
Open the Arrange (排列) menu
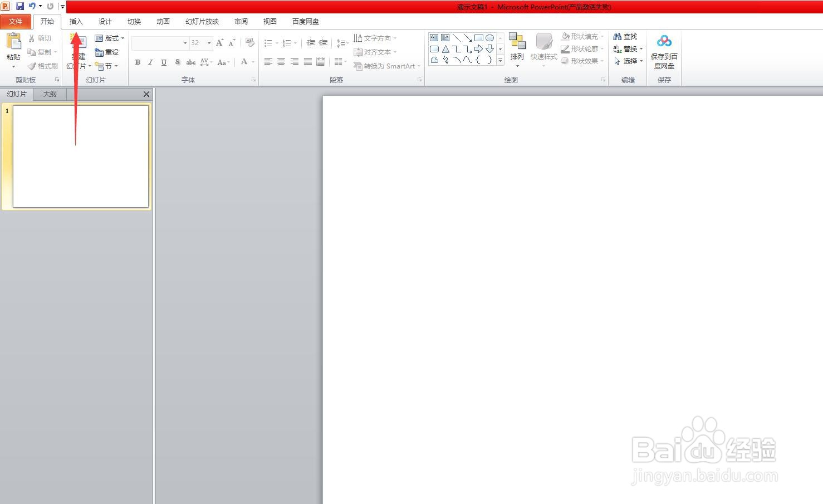pyautogui.click(x=517, y=50)
